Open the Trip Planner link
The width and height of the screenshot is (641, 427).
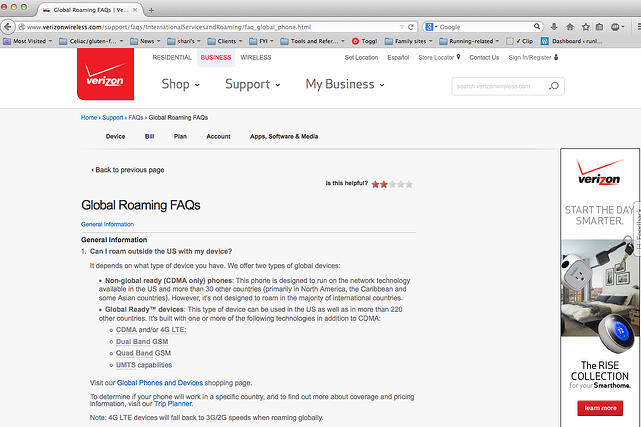pos(173,404)
